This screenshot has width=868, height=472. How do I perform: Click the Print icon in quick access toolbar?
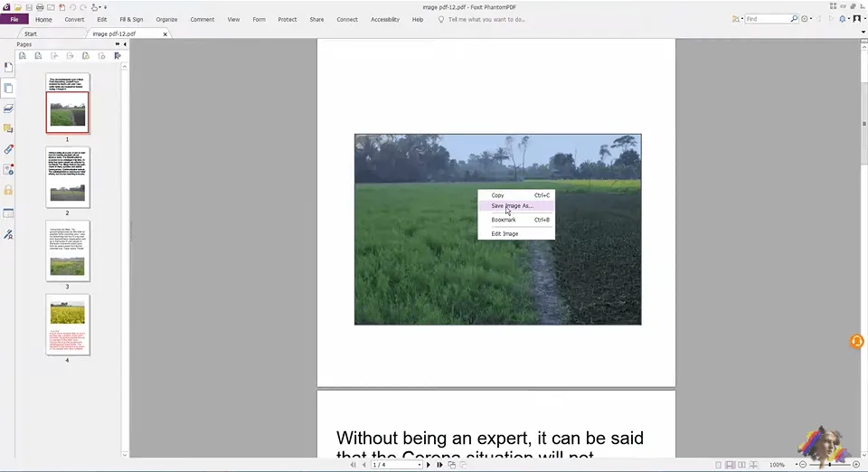tap(40, 7)
